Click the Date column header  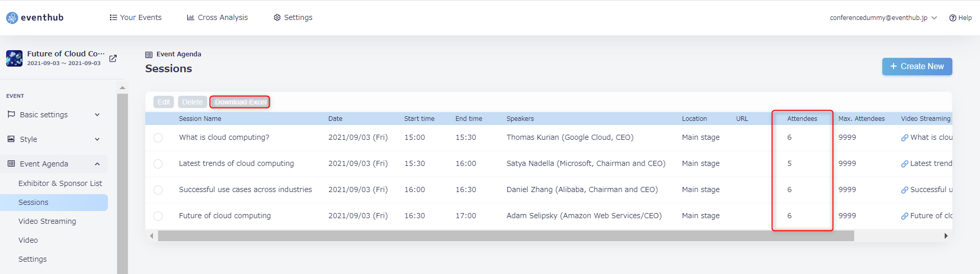point(336,119)
